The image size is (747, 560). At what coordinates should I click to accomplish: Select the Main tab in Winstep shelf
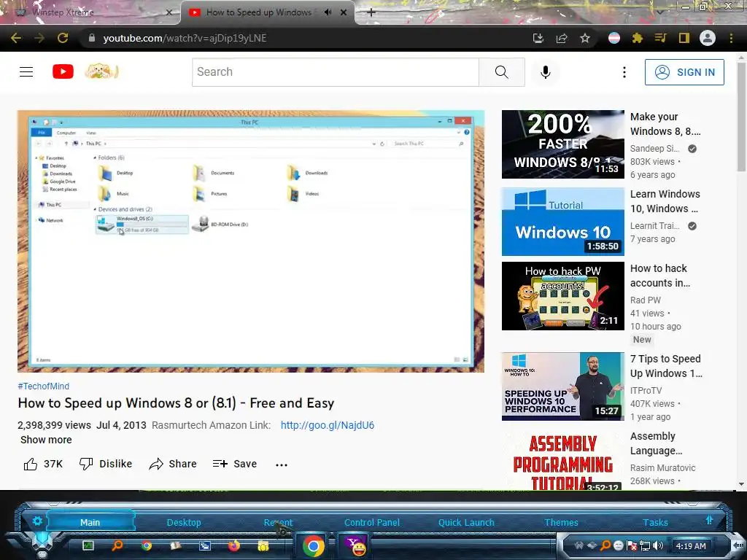(x=90, y=522)
